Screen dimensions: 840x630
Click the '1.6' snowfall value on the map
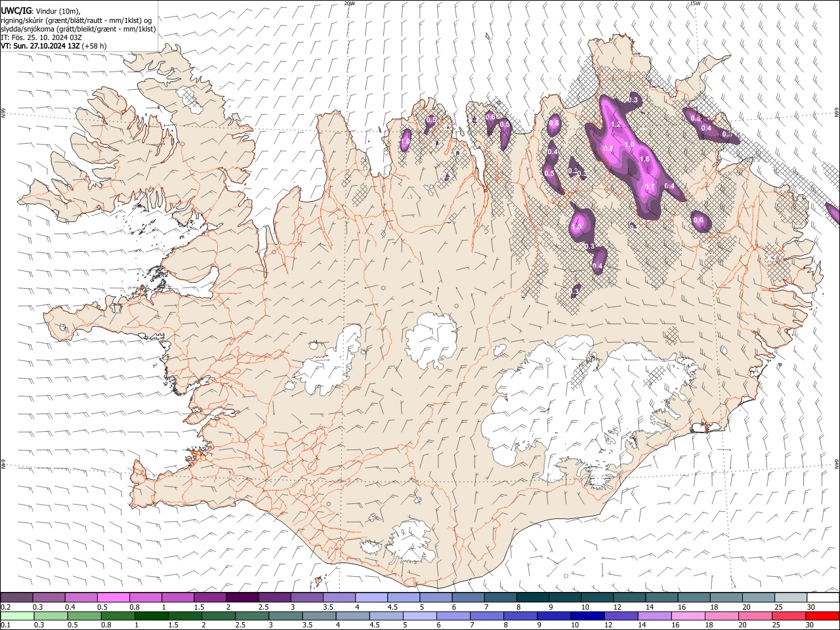(x=644, y=159)
